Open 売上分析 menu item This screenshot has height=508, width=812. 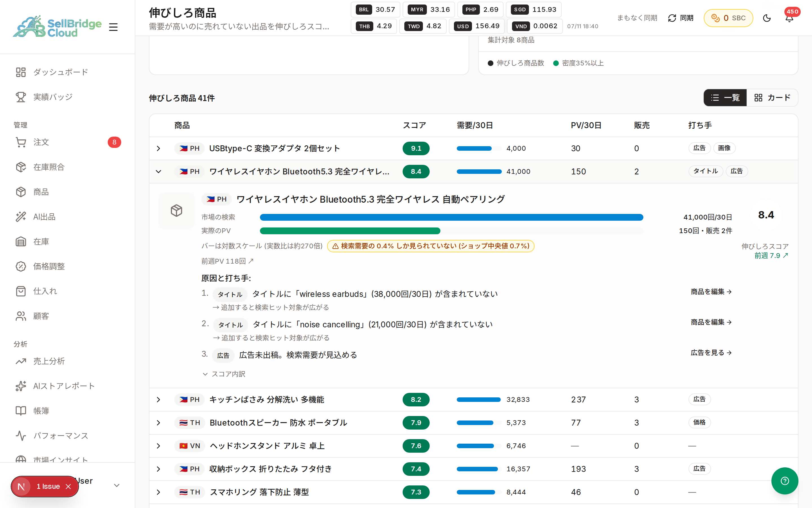[x=67, y=361]
